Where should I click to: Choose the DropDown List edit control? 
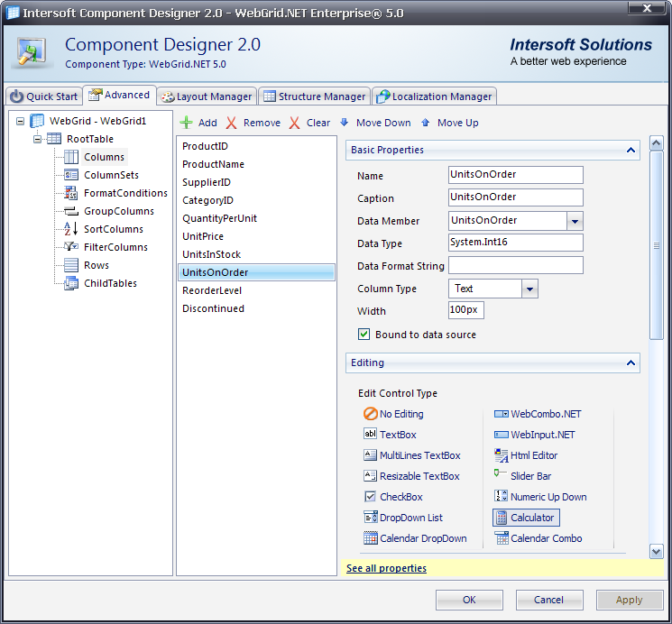pyautogui.click(x=403, y=518)
